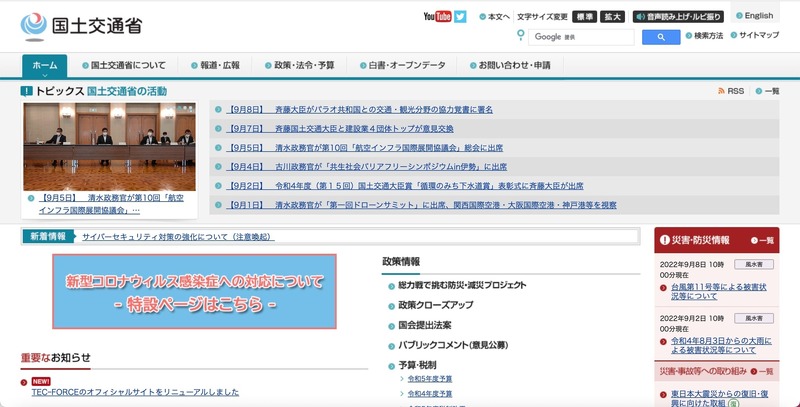The height and width of the screenshot is (407, 800).
Task: Click the 新型コロナウィルス感染症 special page banner
Action: tap(194, 290)
